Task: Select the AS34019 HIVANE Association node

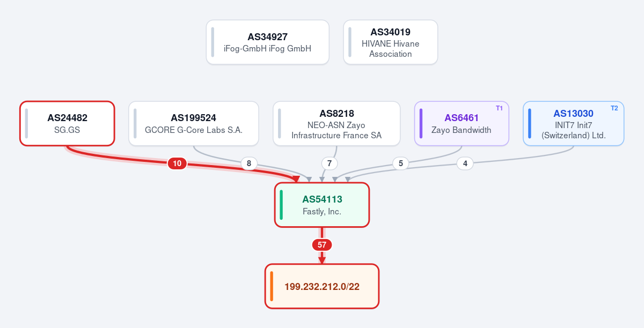Action: (x=391, y=42)
